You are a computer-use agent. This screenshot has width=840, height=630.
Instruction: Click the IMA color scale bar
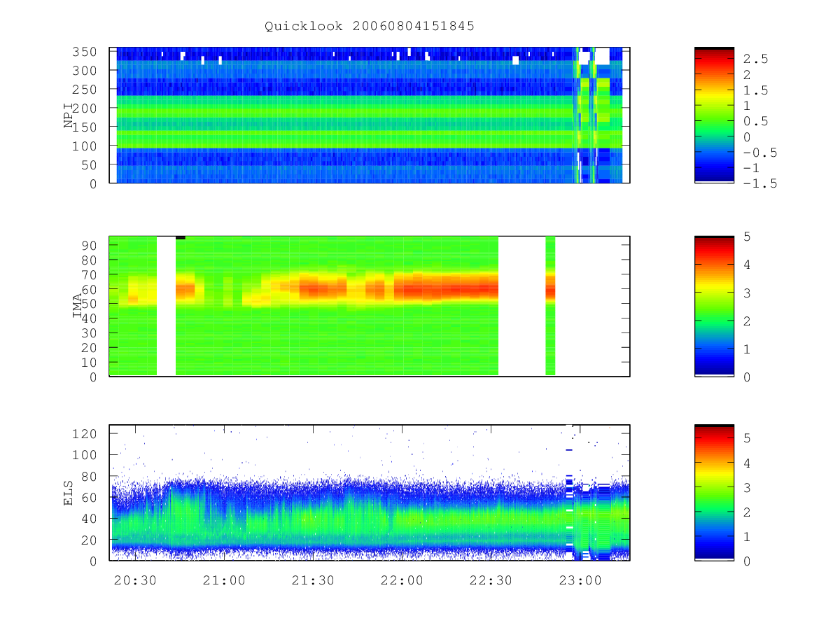pos(714,306)
